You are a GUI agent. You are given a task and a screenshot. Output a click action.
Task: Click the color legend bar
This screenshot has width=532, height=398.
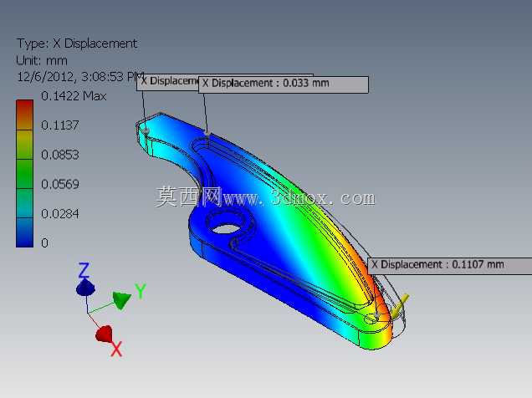25,173
